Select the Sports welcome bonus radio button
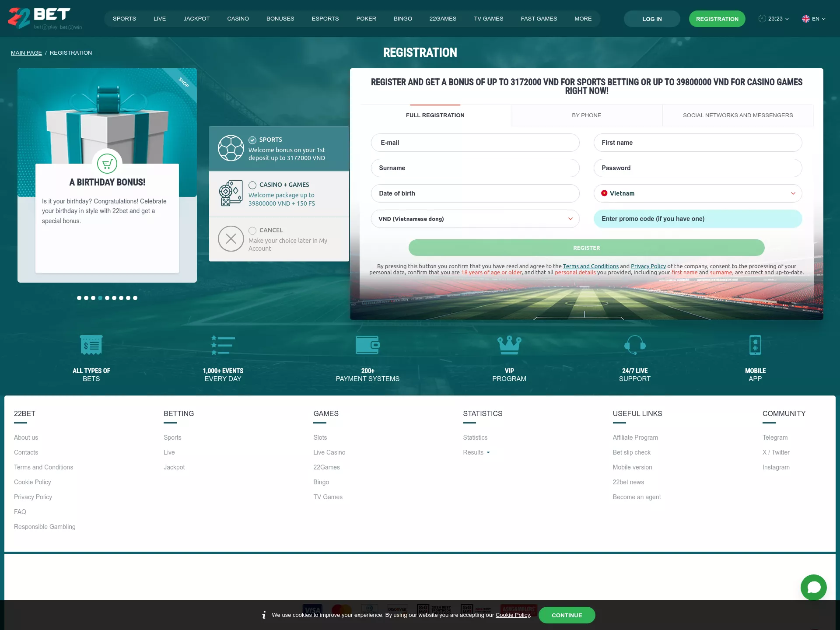The image size is (840, 630). (x=252, y=140)
